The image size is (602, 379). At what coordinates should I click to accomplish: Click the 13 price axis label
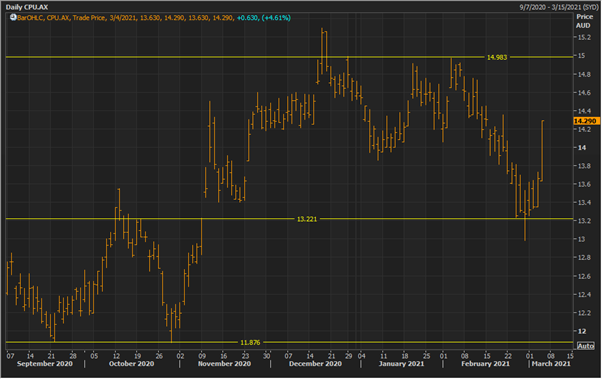click(x=581, y=239)
